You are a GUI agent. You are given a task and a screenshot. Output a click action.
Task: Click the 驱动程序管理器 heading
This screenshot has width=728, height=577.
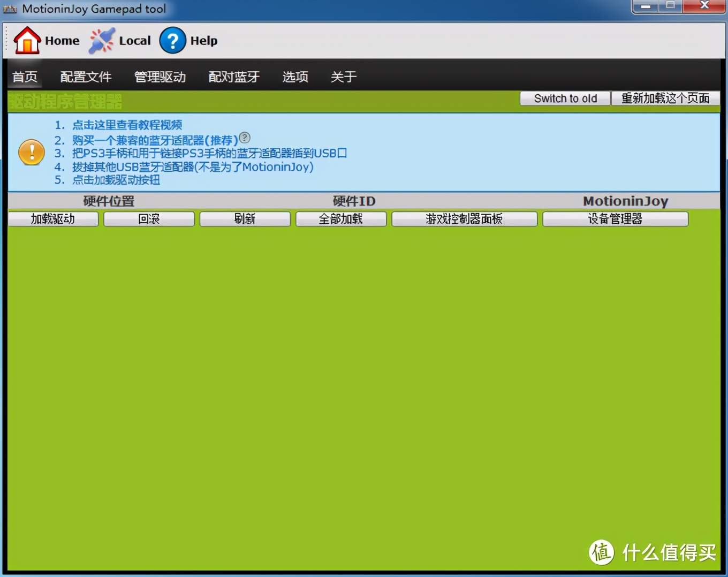point(65,101)
